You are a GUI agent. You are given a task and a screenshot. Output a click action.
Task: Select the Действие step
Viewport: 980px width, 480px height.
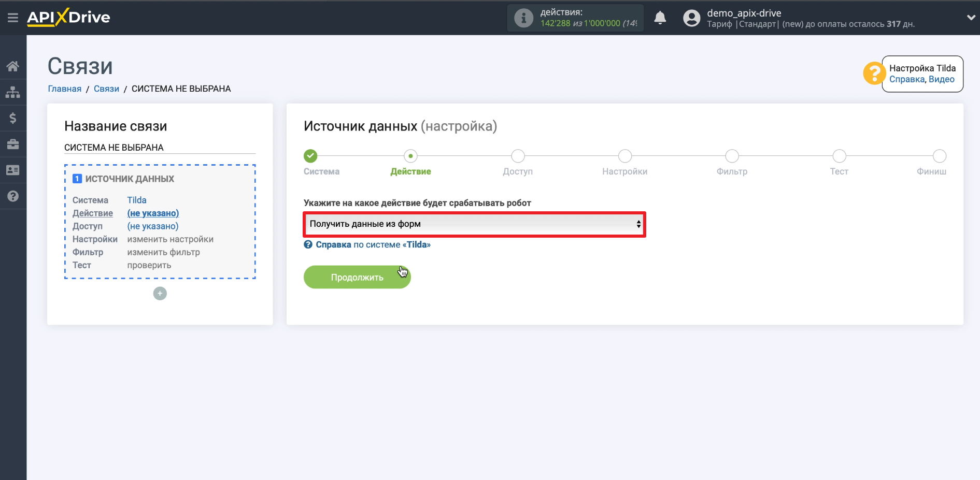pos(410,156)
